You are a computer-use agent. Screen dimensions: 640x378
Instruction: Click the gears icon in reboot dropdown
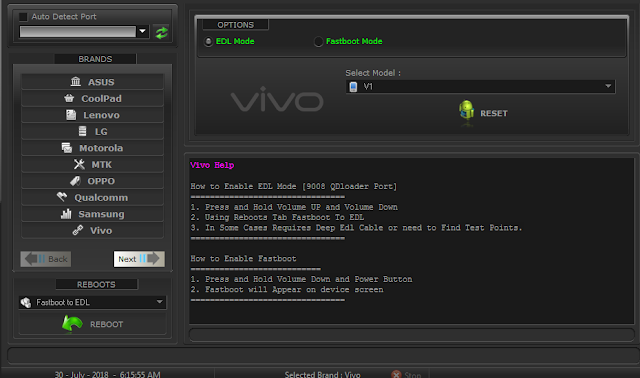(26, 302)
